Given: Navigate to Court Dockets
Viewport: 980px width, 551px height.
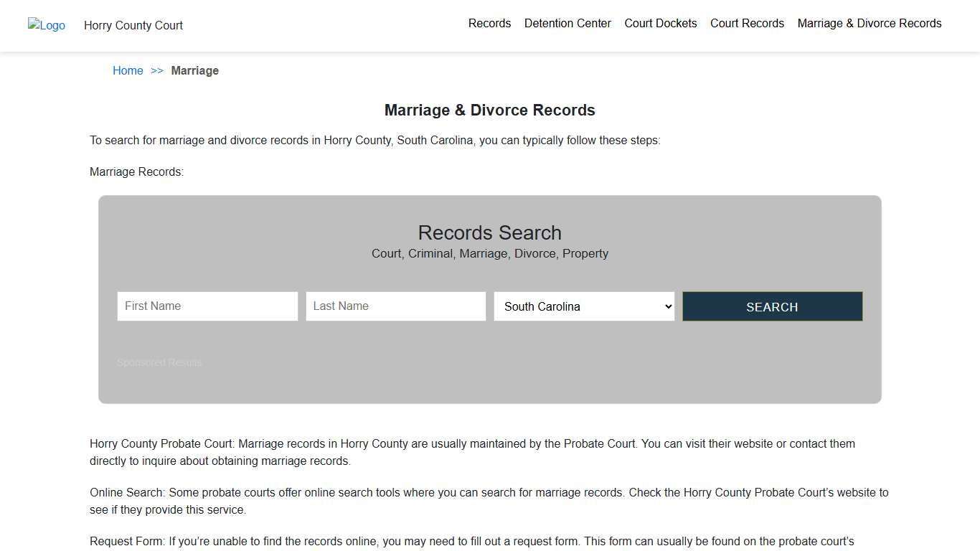Looking at the screenshot, I should tap(660, 23).
